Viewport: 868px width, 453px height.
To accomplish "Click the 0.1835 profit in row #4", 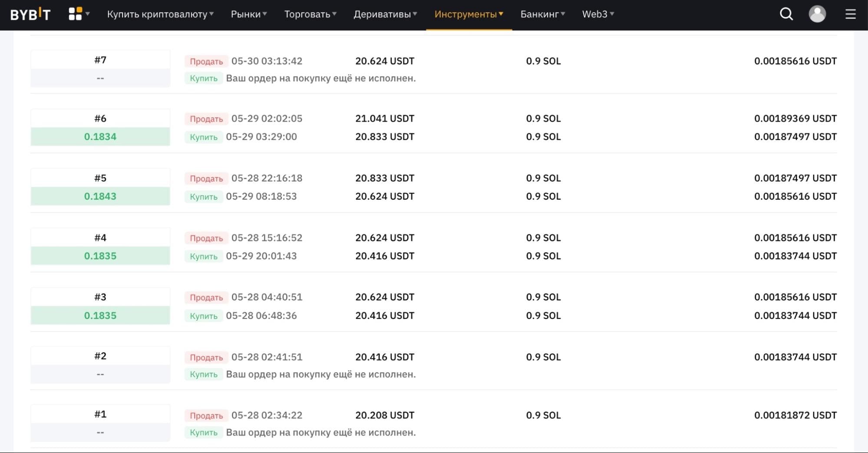I will (100, 256).
